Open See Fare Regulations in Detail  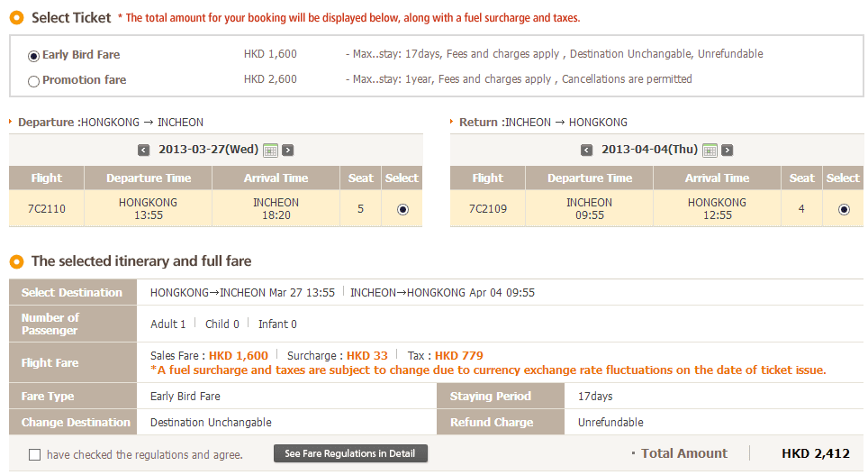coord(350,453)
